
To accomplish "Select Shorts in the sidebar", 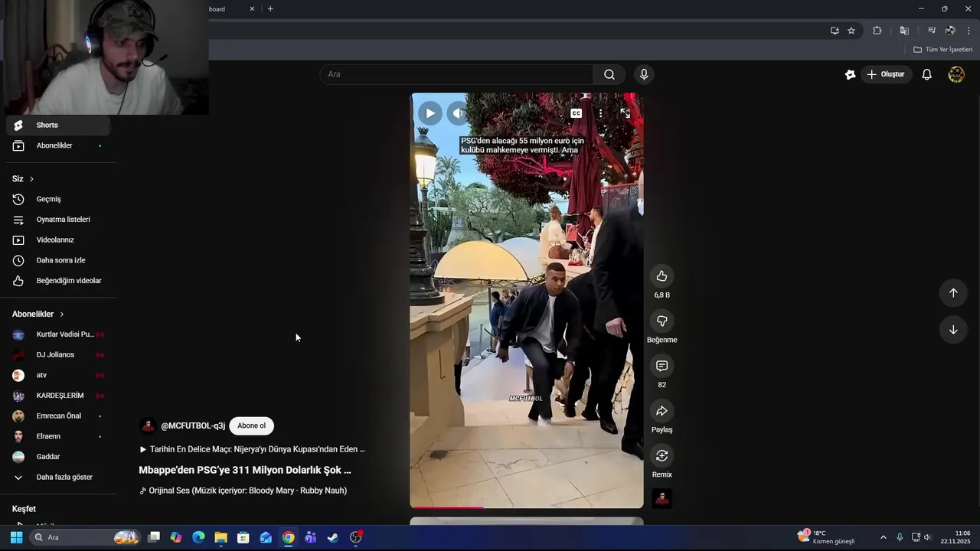I will coord(58,125).
